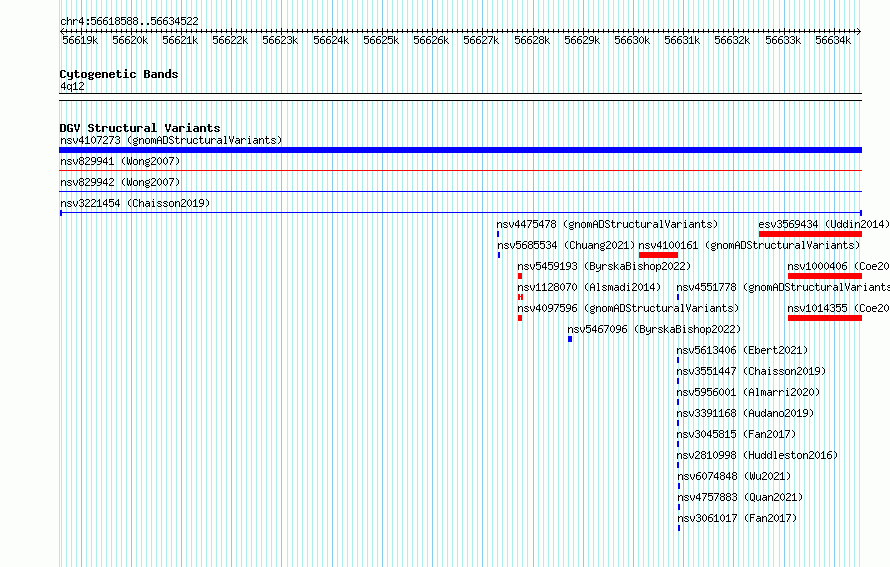890x567 pixels.
Task: Click the red nsv5459193 variant marker
Action: [520, 276]
